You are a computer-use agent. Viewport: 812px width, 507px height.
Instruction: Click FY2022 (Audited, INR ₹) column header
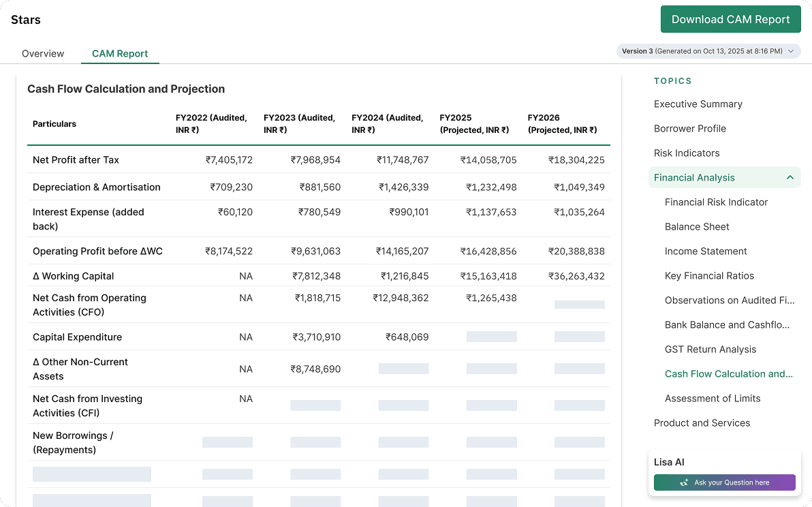(x=211, y=124)
